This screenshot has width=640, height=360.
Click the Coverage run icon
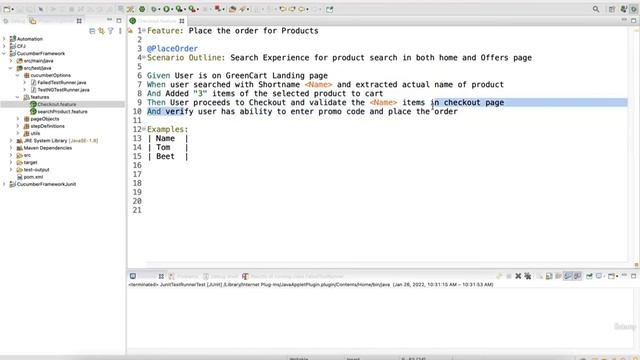[x=179, y=9]
